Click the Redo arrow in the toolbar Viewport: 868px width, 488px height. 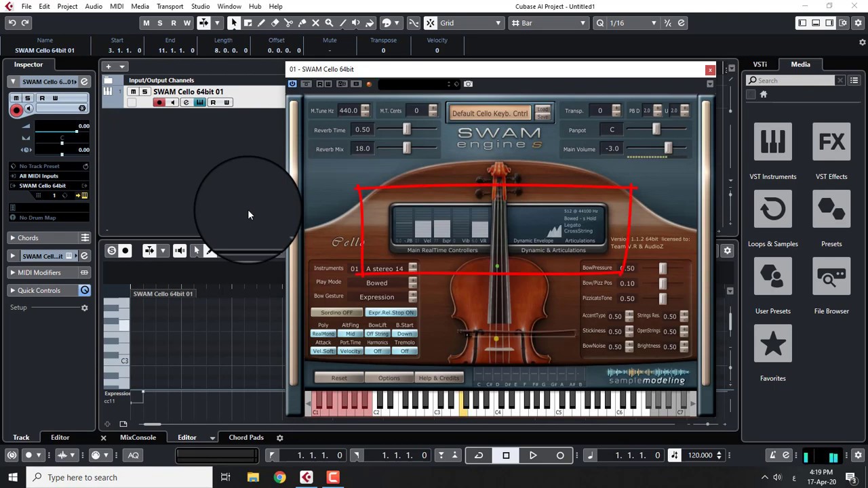pyautogui.click(x=25, y=23)
